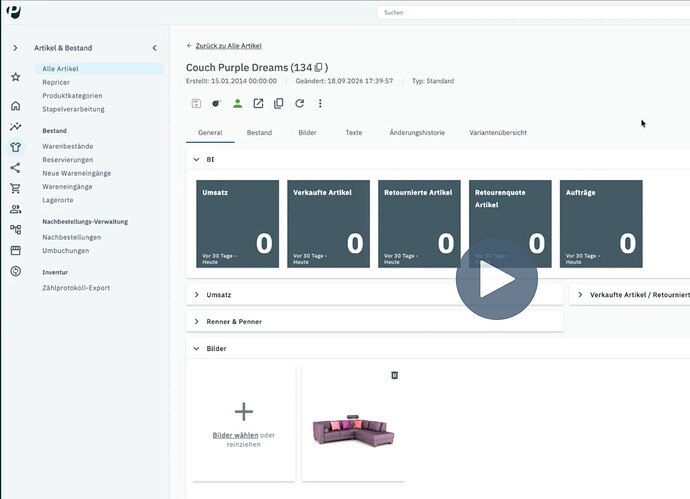Open Zählprotokoll-Export in the side menu
This screenshot has height=499, width=690.
[76, 288]
